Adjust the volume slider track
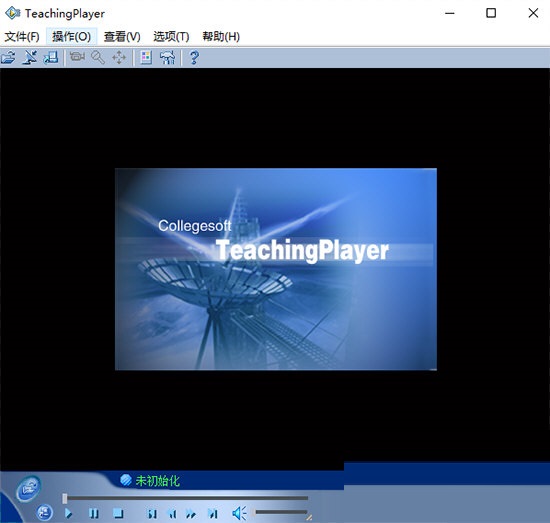Image resolution: width=550 pixels, height=523 pixels. (x=282, y=512)
